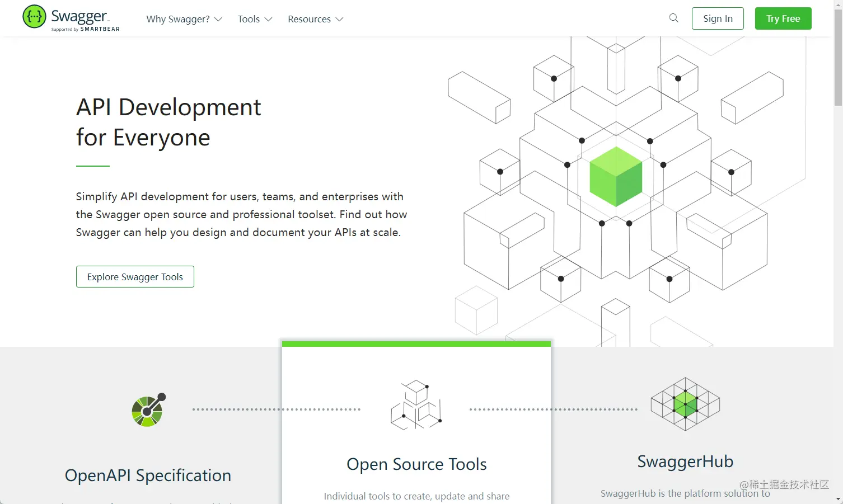Click the 'API Development for Everyone' headline
The image size is (843, 504).
pyautogui.click(x=168, y=123)
